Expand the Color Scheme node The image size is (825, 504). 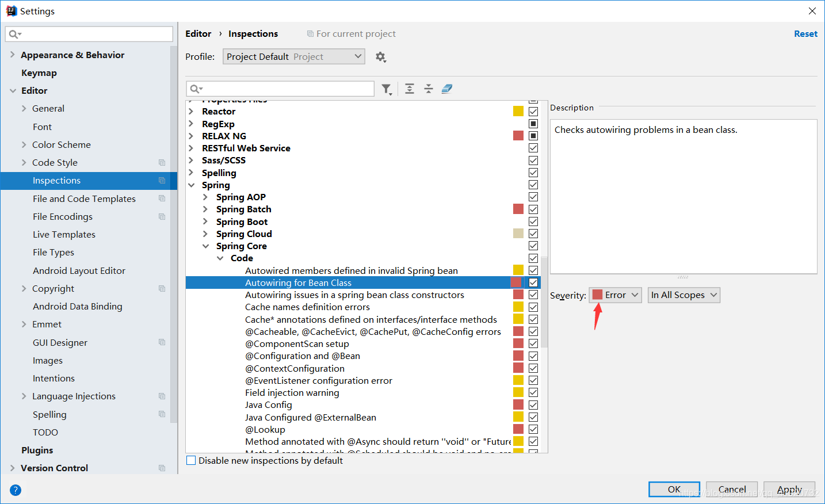click(24, 144)
